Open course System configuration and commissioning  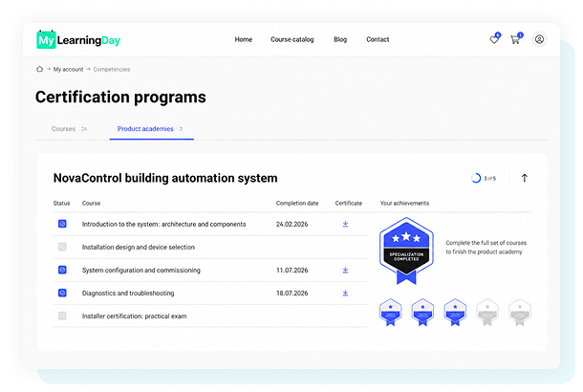[141, 271]
